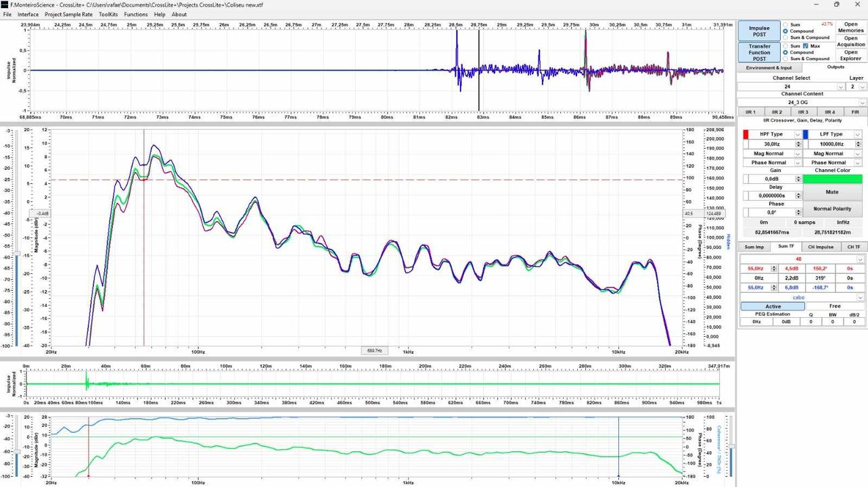Image resolution: width=868 pixels, height=487 pixels.
Task: Click the Open Explorer button
Action: (851, 55)
